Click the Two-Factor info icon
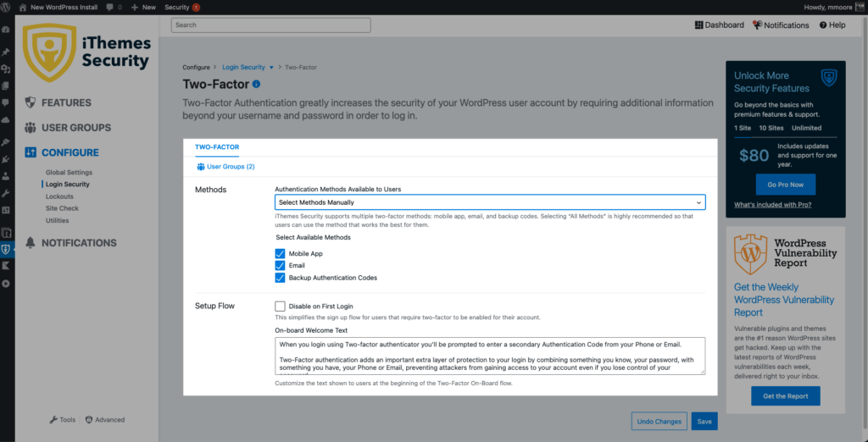The height and width of the screenshot is (442, 868). [256, 85]
